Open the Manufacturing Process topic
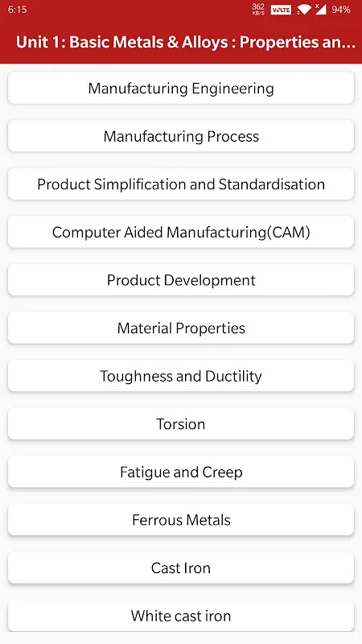The width and height of the screenshot is (362, 644). (181, 136)
